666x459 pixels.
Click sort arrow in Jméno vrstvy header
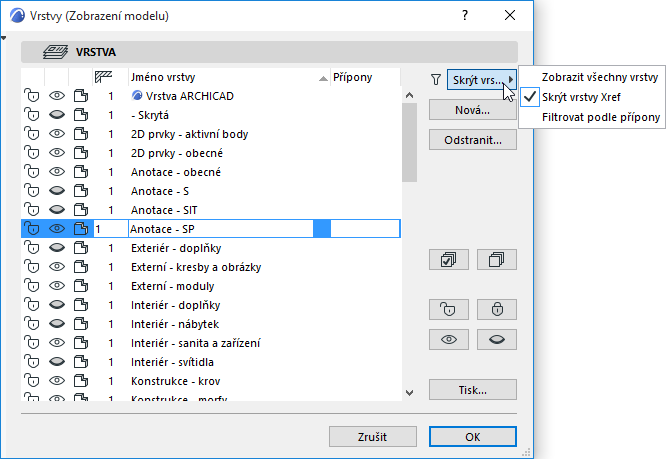pyautogui.click(x=323, y=78)
